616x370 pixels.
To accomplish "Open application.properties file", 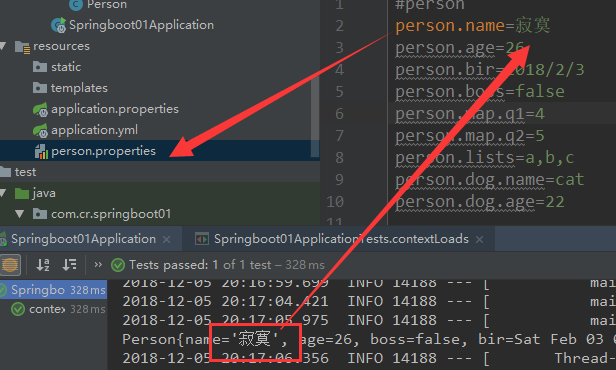I will [x=115, y=109].
